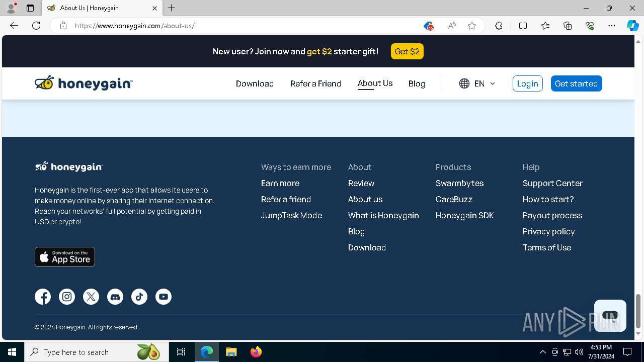
Task: Open Collections icon
Action: (568, 26)
